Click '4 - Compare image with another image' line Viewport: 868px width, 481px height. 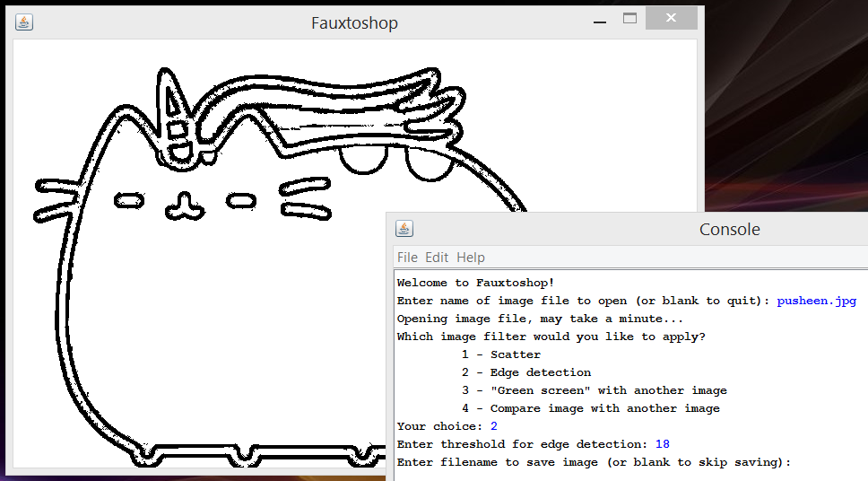coord(591,408)
